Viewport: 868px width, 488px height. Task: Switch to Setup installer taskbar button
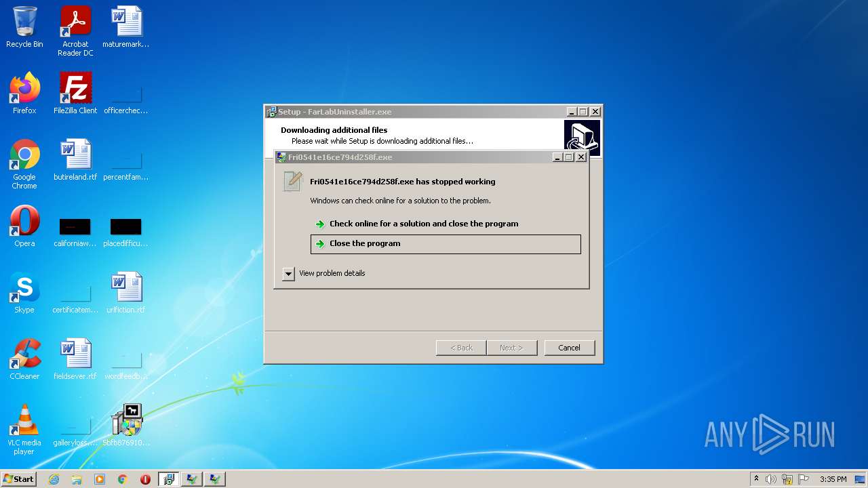[x=169, y=479]
